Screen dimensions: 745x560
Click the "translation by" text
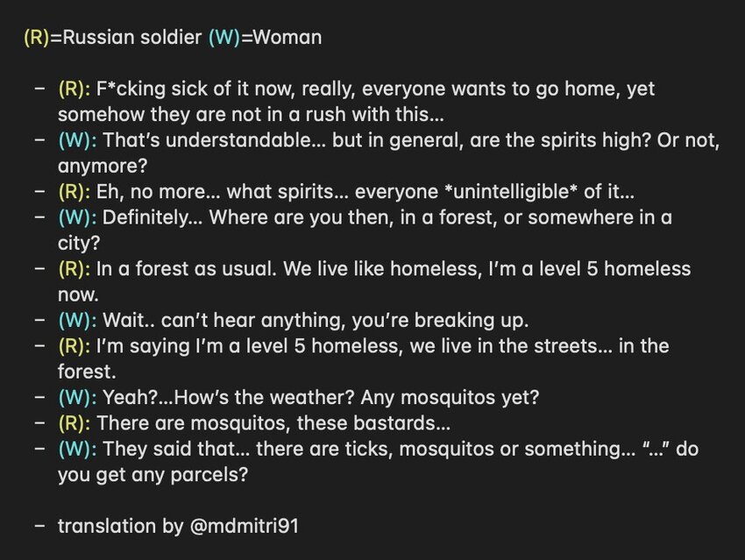tap(118, 526)
